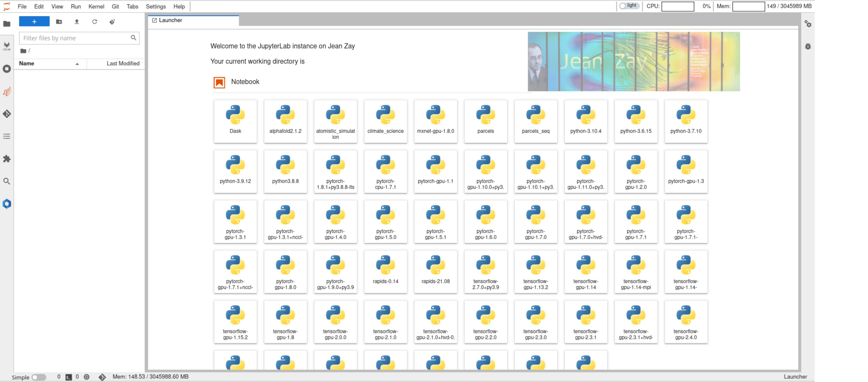Screen dimensions: 868x382
Task: Launch the climate_science notebook kernel
Action: 386,121
